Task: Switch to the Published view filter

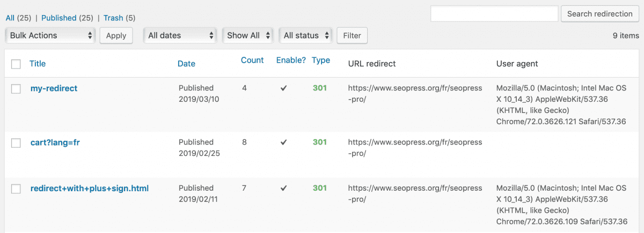Action: (58, 18)
